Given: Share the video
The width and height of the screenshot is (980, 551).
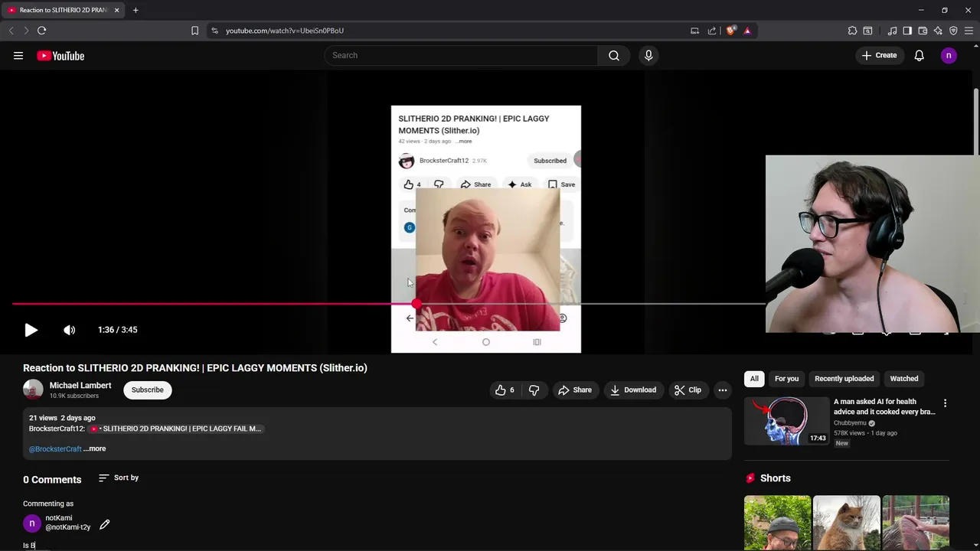Looking at the screenshot, I should (x=575, y=390).
